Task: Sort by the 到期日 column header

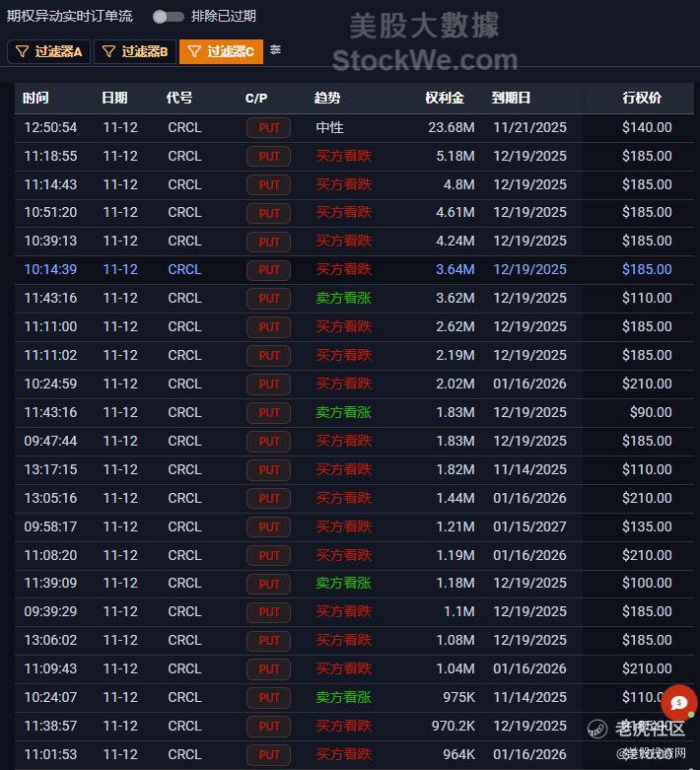Action: point(511,98)
